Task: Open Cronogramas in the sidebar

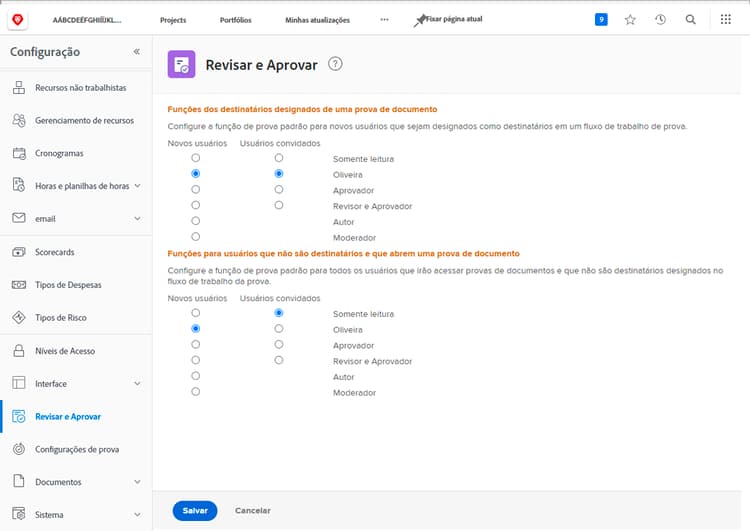Action: 59,153
